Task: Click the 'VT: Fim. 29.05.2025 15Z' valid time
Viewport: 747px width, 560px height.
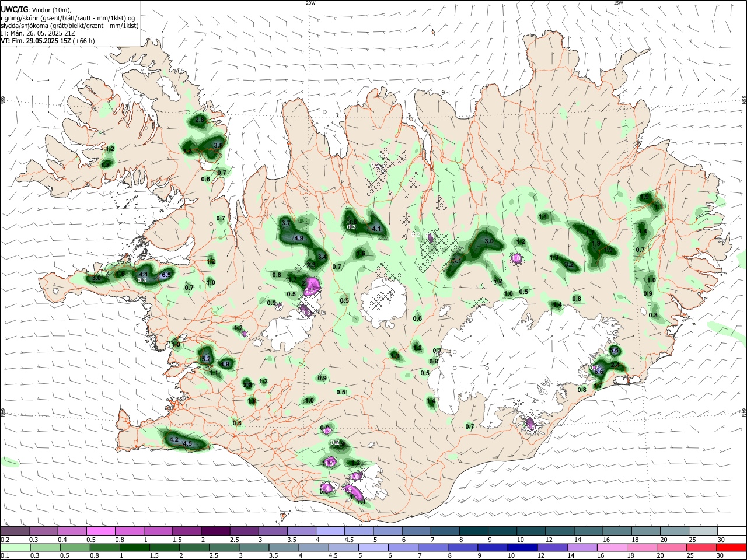Action: click(x=36, y=41)
